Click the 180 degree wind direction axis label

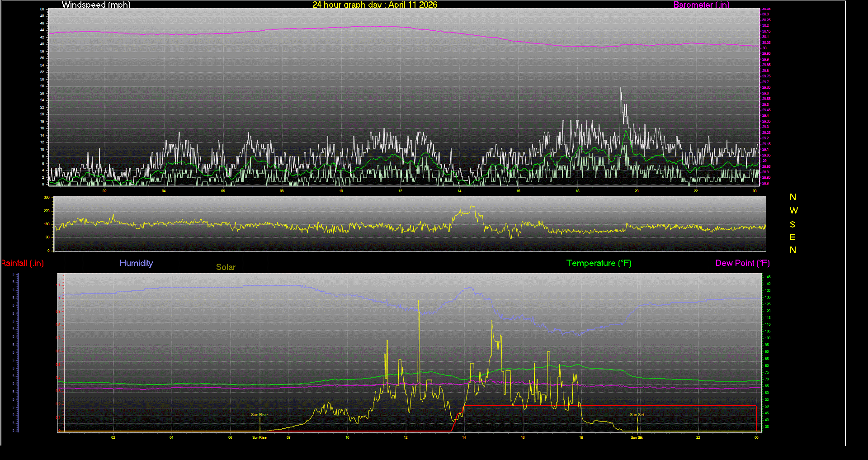[x=47, y=224]
